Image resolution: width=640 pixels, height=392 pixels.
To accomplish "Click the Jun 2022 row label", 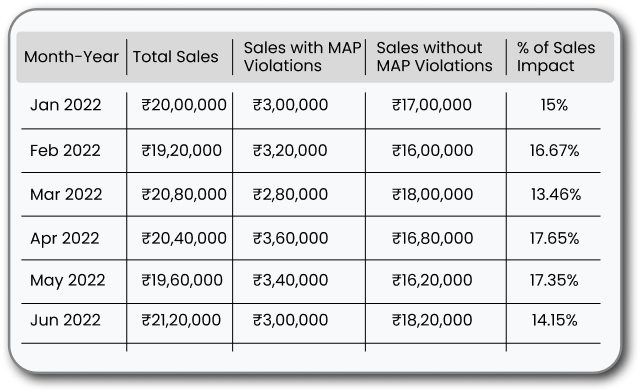I will click(x=65, y=320).
